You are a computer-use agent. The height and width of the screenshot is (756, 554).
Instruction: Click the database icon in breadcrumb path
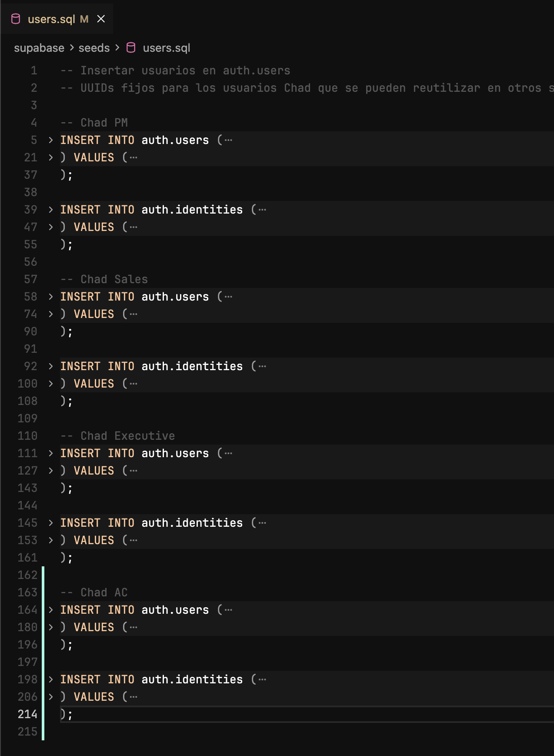(x=131, y=48)
